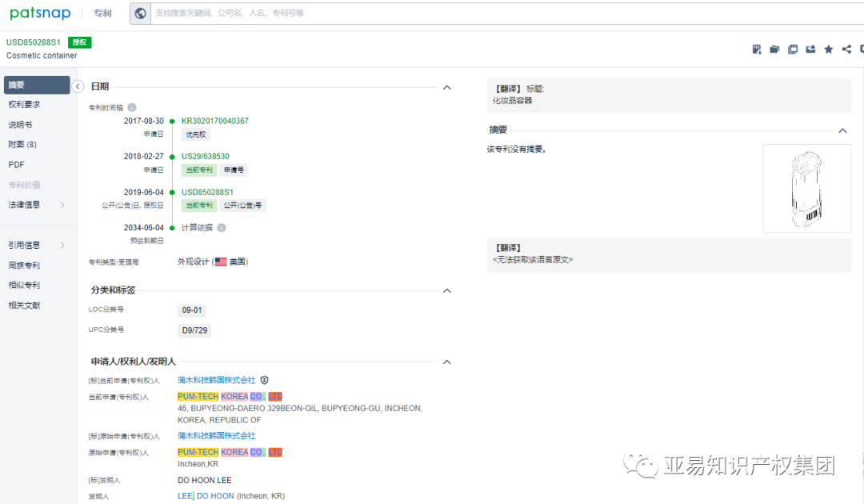Click shield icon next to 蒲木科技韩国株式会社
864x504 pixels.
[x=265, y=380]
